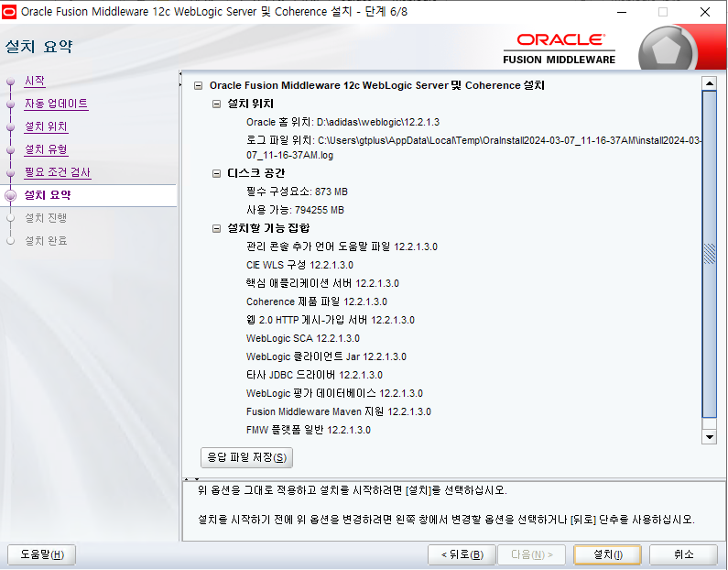Click the disabled 설치 진행 step label
728x570 pixels.
coord(46,218)
